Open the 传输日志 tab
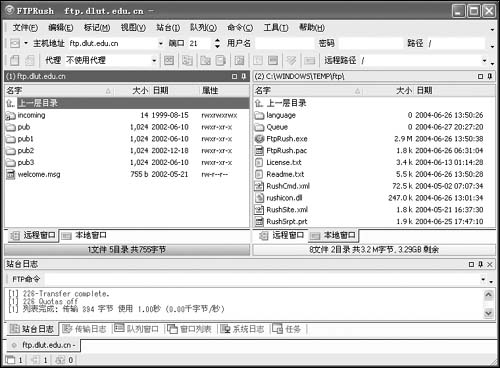The image size is (500, 368). pos(85,329)
